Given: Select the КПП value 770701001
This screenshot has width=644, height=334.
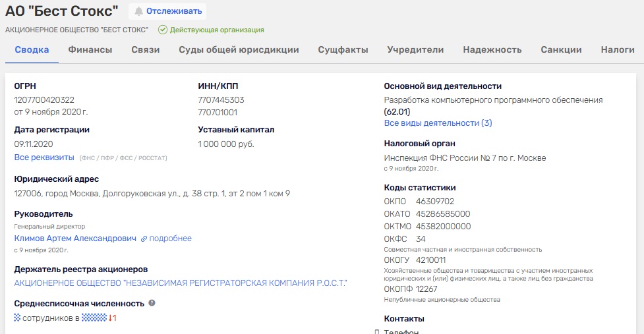Looking at the screenshot, I should [218, 113].
